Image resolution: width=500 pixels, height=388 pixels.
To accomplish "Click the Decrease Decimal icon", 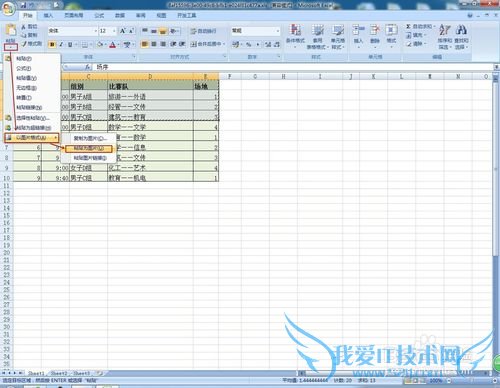I will pyautogui.click(x=277, y=44).
